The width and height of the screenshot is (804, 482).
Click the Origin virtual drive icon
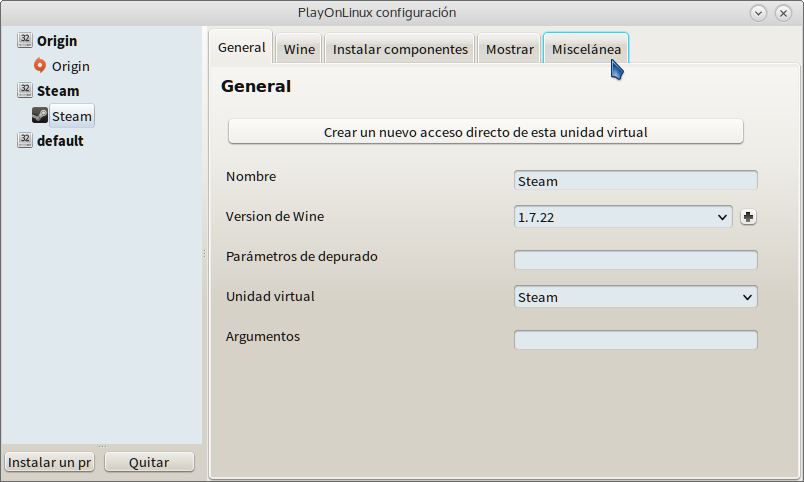coord(25,40)
